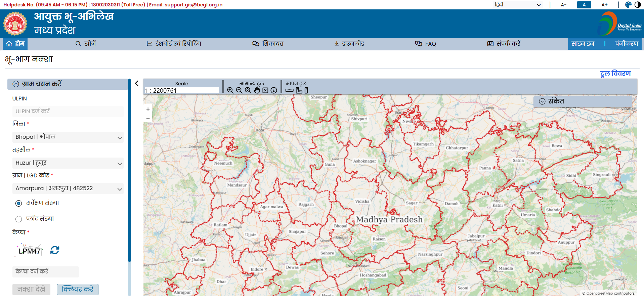Image resolution: width=644 pixels, height=303 pixels.
Task: Open the FAQ menu item
Action: click(426, 44)
